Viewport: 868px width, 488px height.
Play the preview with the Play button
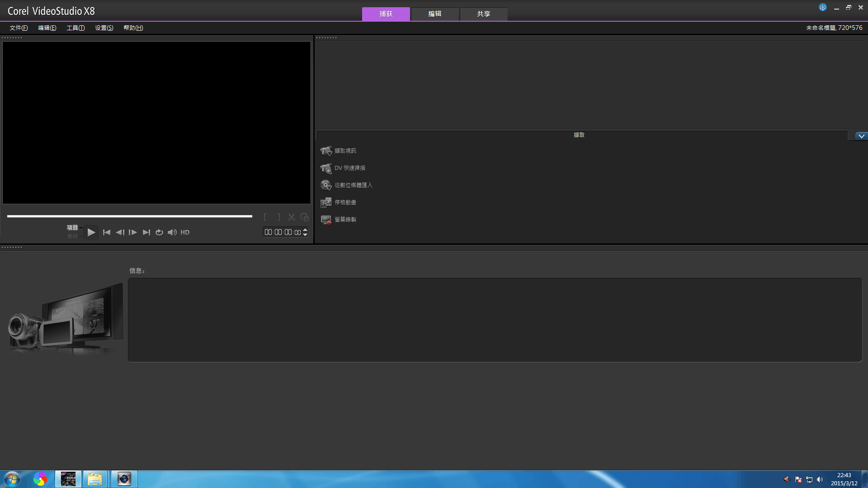pos(91,232)
